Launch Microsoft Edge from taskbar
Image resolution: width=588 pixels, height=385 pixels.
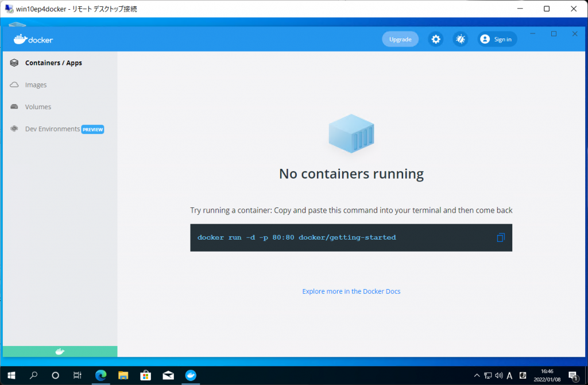tap(100, 375)
